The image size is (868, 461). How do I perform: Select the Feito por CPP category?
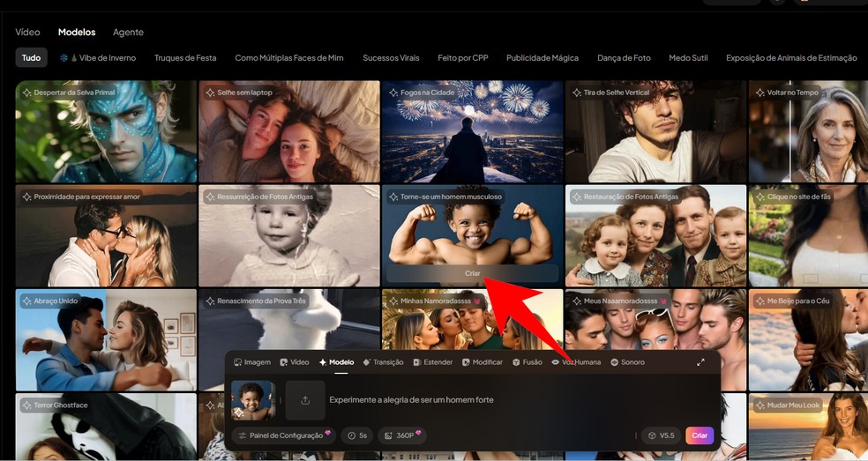click(x=463, y=57)
